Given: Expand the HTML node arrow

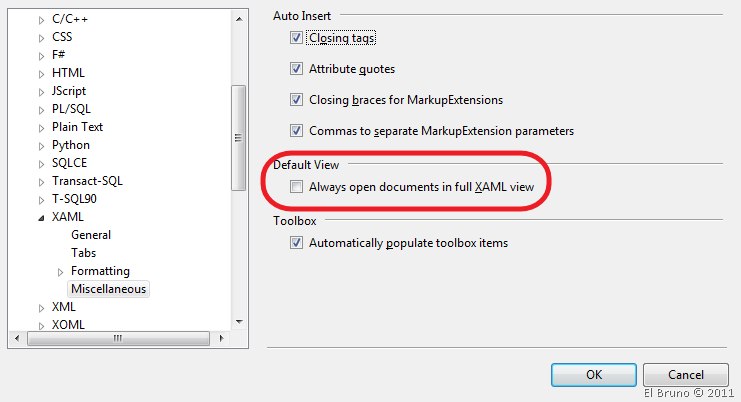Looking at the screenshot, I should point(41,73).
